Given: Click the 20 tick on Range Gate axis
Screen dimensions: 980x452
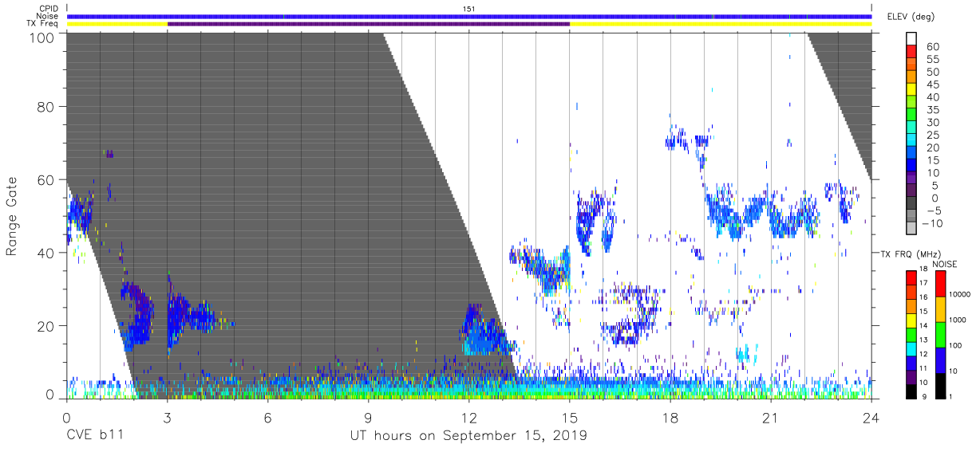Looking at the screenshot, I should (x=46, y=325).
